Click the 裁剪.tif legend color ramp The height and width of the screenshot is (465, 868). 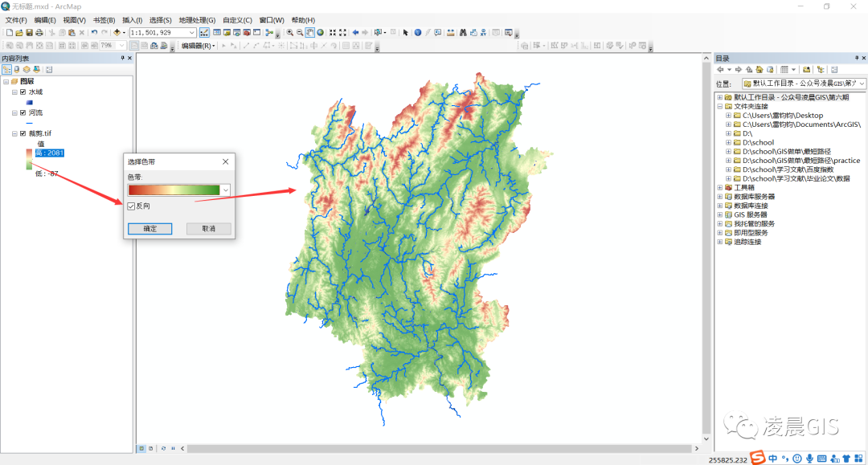[29, 159]
